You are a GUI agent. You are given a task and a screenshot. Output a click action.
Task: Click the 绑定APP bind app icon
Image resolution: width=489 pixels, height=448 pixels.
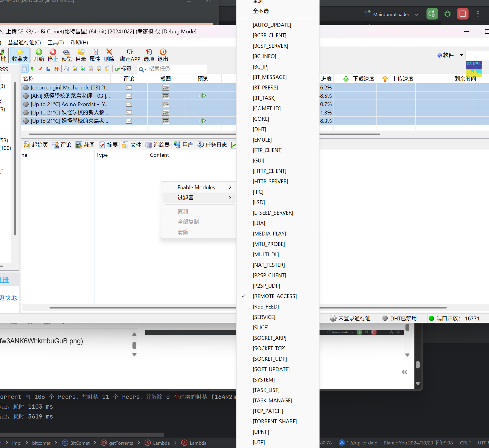click(x=130, y=52)
